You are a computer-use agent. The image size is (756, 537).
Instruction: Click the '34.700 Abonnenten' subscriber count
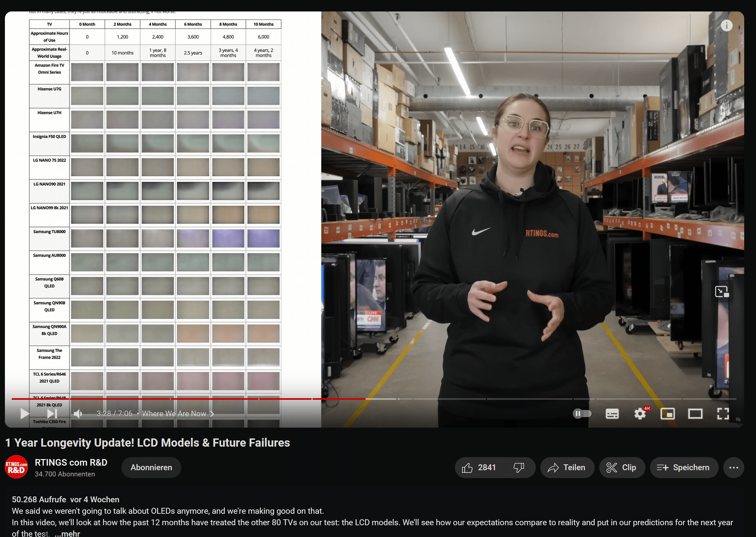(65, 474)
